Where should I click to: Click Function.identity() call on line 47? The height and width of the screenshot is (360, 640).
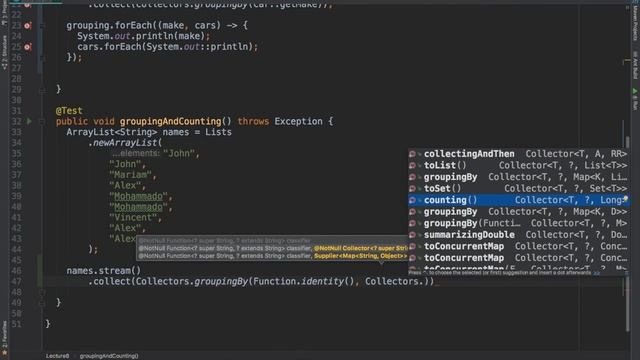(304, 281)
